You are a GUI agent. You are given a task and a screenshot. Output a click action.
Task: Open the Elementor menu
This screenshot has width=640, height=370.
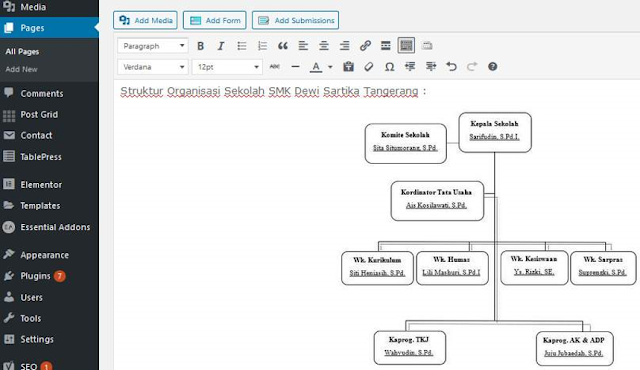(x=49, y=185)
